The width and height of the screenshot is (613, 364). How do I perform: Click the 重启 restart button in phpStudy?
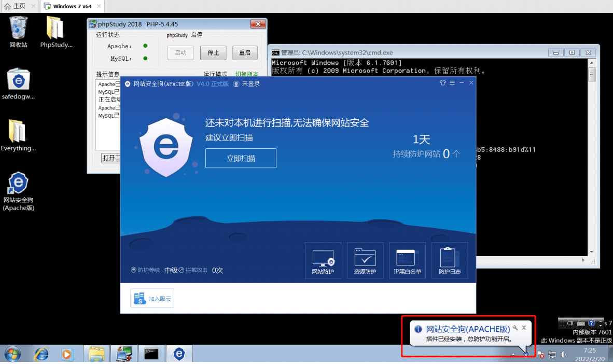[245, 53]
